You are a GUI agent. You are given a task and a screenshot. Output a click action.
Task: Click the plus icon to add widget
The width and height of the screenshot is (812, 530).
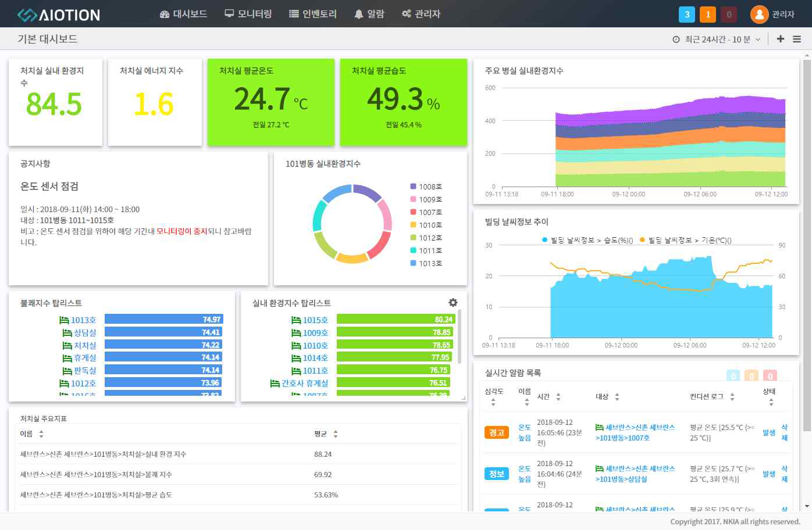point(781,39)
